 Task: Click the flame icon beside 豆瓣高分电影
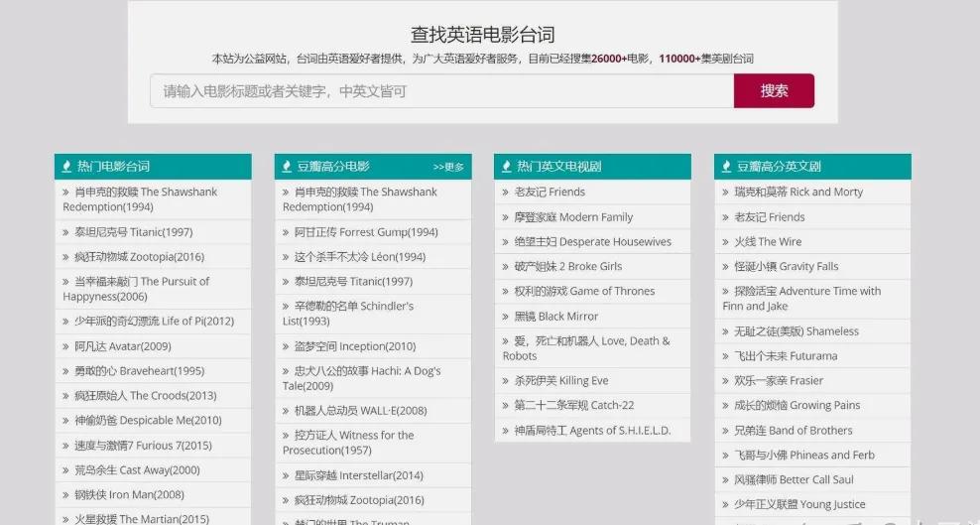click(x=287, y=167)
